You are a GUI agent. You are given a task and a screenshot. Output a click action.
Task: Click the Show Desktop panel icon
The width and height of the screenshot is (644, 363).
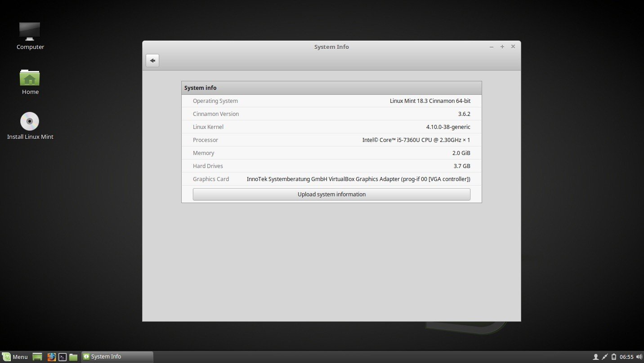37,357
